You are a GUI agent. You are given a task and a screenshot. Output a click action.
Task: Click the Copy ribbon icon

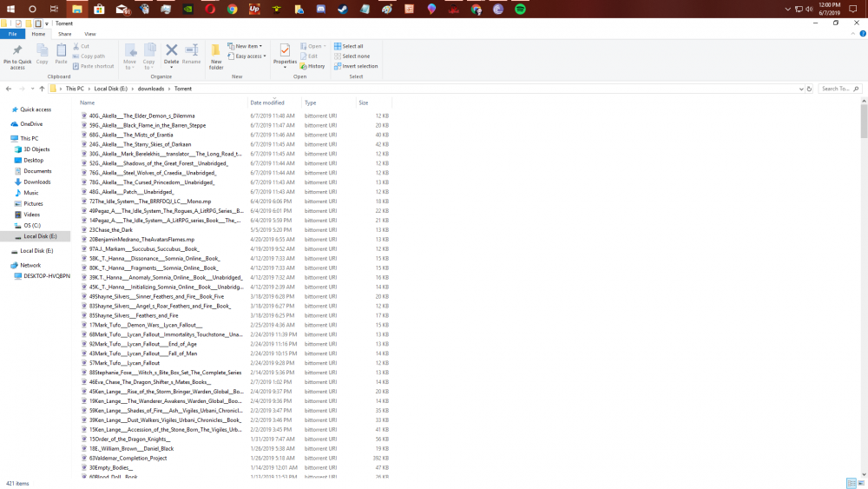[42, 51]
